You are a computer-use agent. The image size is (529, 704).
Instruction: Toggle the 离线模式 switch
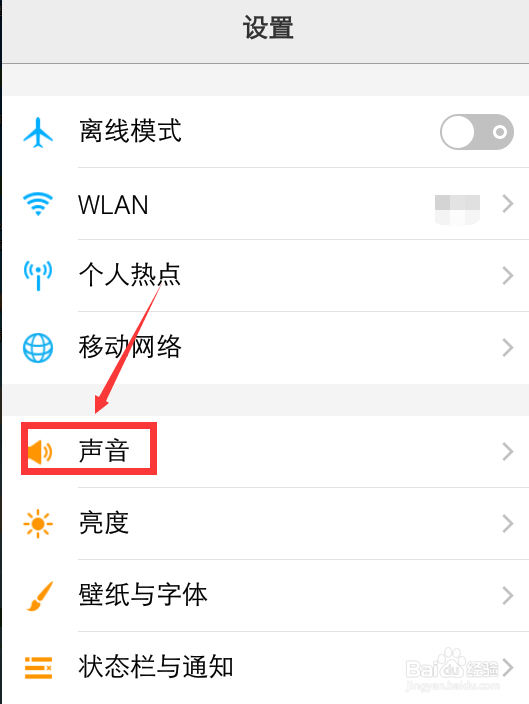(477, 132)
